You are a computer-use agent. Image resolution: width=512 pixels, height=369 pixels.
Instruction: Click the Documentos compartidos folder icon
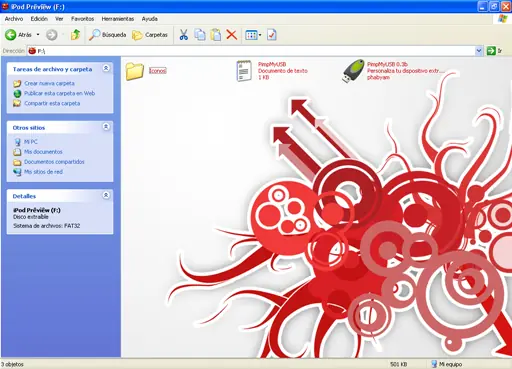pyautogui.click(x=17, y=162)
